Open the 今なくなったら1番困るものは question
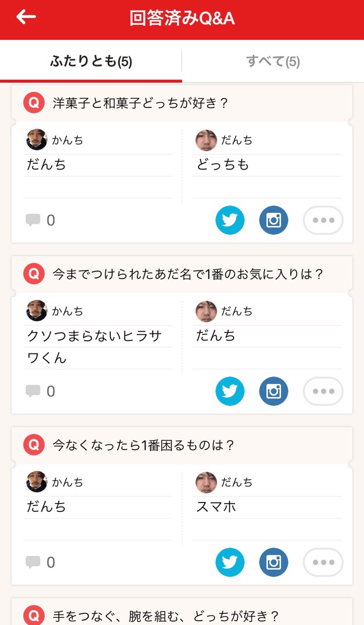Viewport: 364px width, 625px height. click(x=143, y=445)
